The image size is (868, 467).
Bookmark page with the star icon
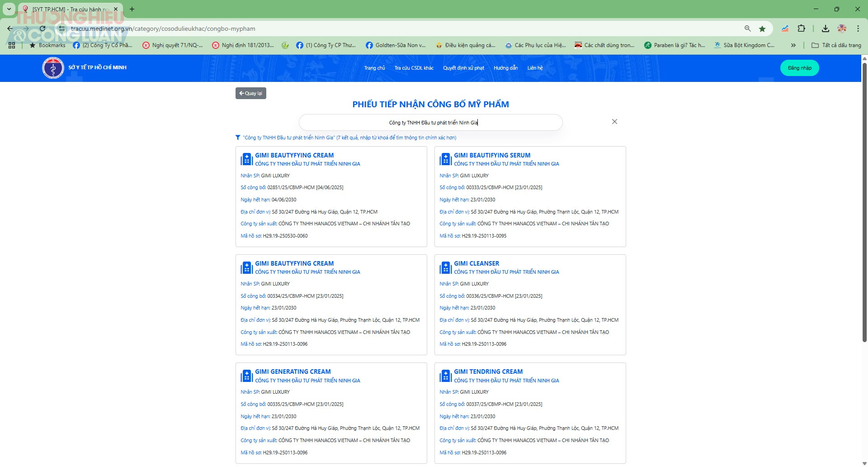762,29
